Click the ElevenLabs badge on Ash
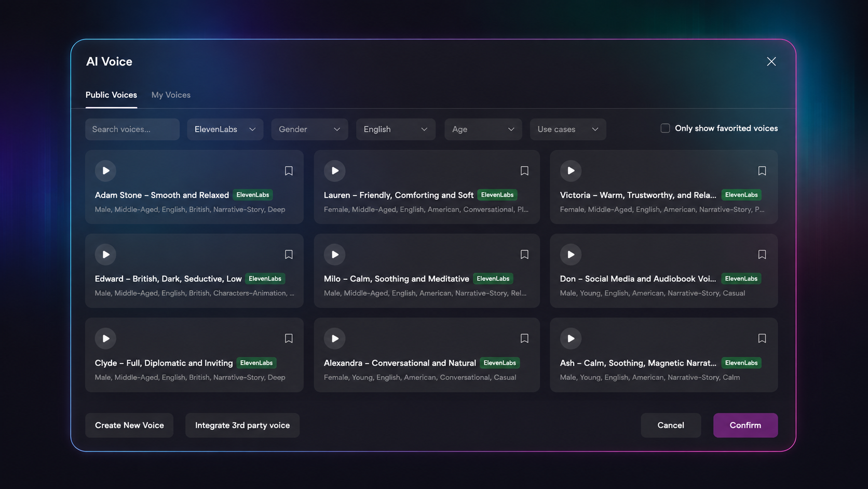Screen dimensions: 868x489 741,363
